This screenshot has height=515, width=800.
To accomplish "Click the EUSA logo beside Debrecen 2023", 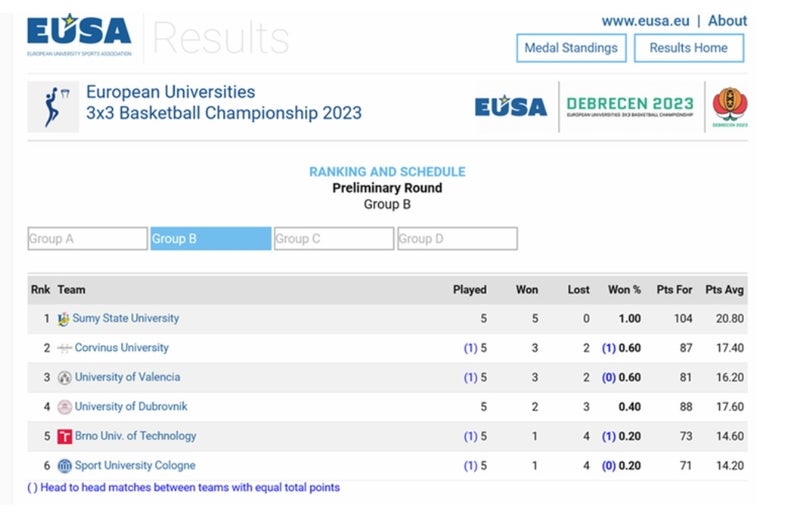I will tap(511, 107).
